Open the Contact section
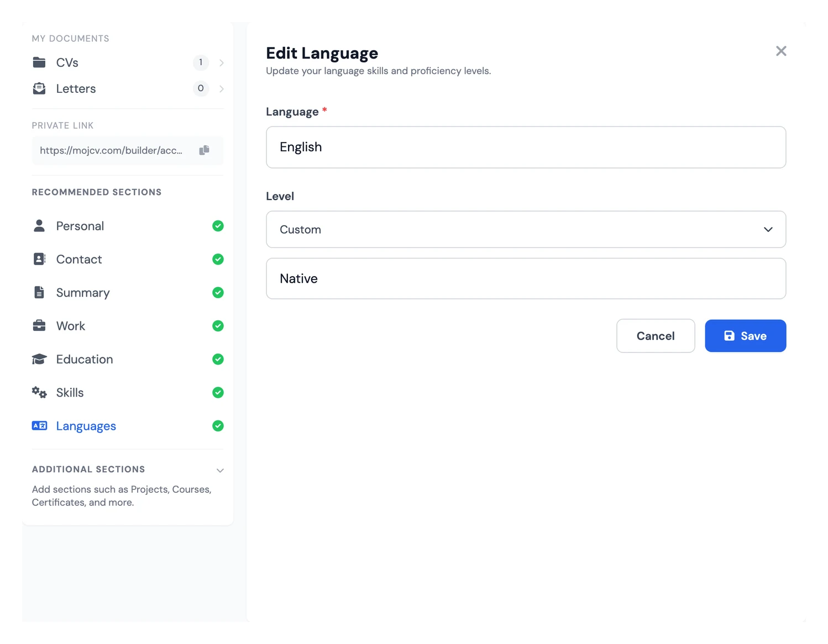The height and width of the screenshot is (644, 828). (x=128, y=259)
